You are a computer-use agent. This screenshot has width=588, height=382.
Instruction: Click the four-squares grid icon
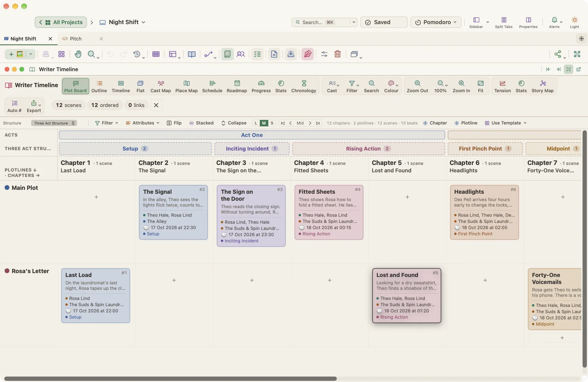click(x=61, y=54)
